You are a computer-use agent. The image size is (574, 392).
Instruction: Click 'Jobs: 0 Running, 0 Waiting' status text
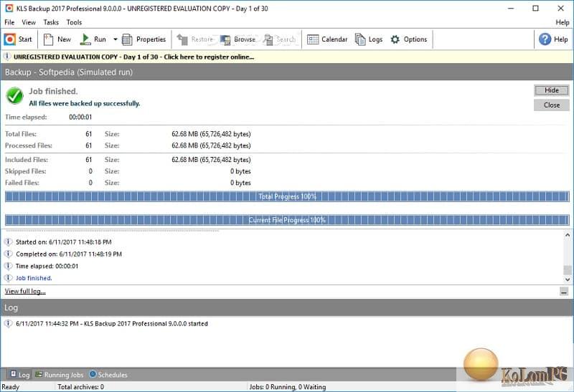point(288,387)
